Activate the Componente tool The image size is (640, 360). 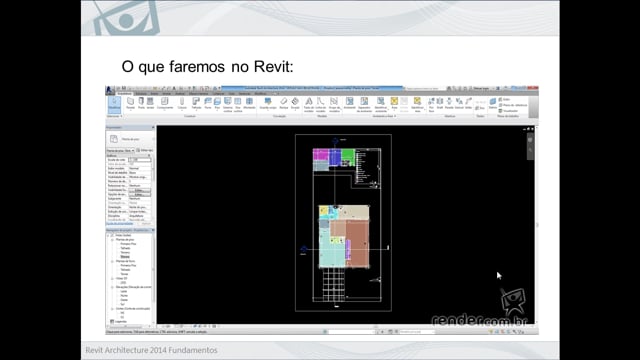pos(164,103)
